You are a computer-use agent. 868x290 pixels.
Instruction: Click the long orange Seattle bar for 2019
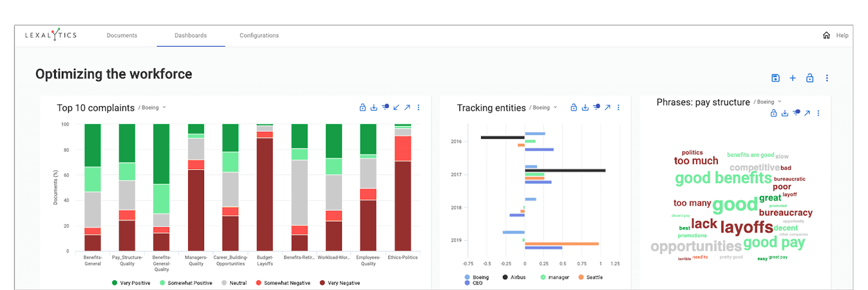coord(561,244)
